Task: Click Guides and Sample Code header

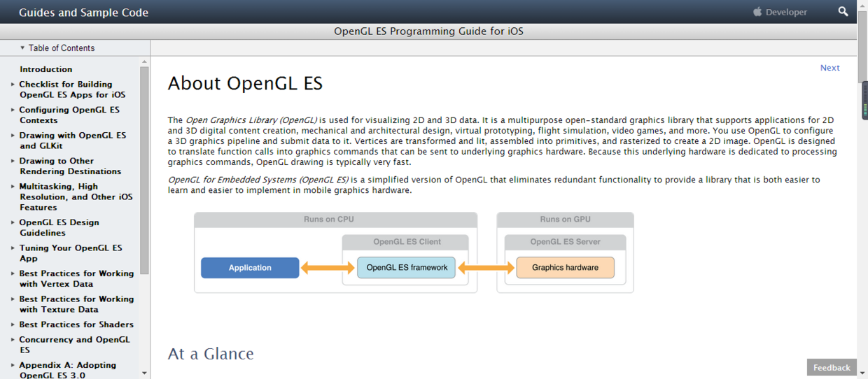Action: pos(83,13)
